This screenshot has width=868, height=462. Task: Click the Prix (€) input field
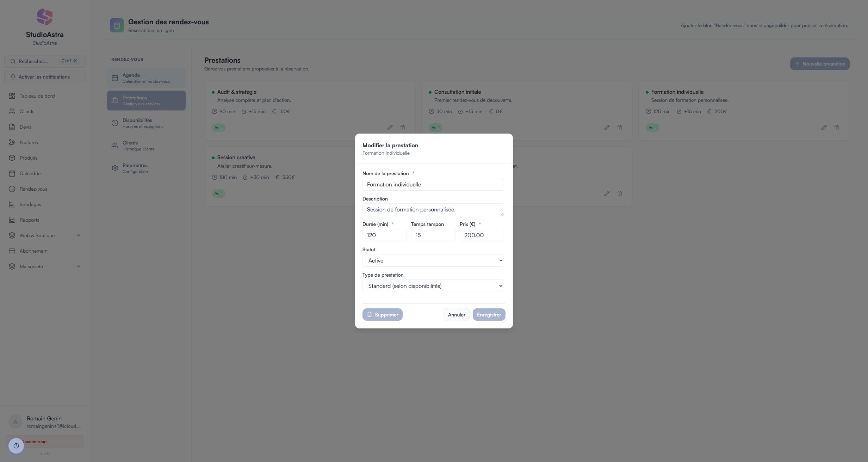(482, 235)
